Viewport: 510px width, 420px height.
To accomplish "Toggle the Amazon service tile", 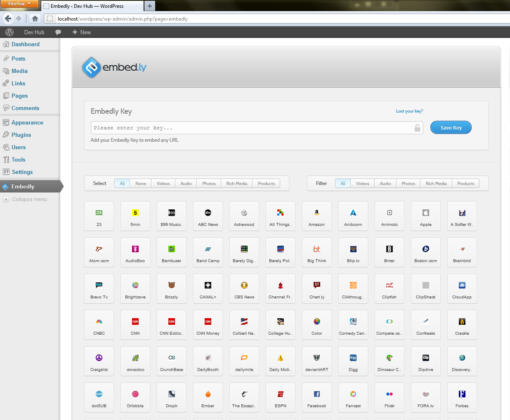I will (x=317, y=216).
